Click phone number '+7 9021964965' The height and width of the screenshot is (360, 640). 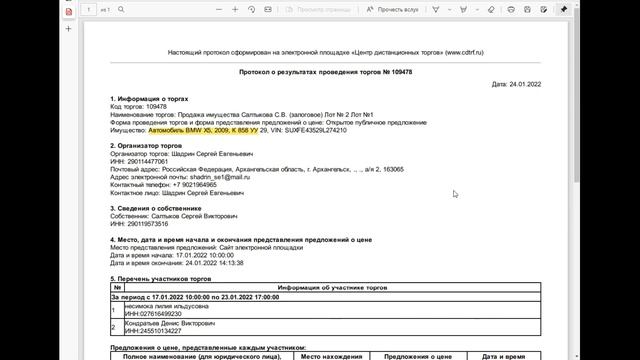click(x=195, y=185)
